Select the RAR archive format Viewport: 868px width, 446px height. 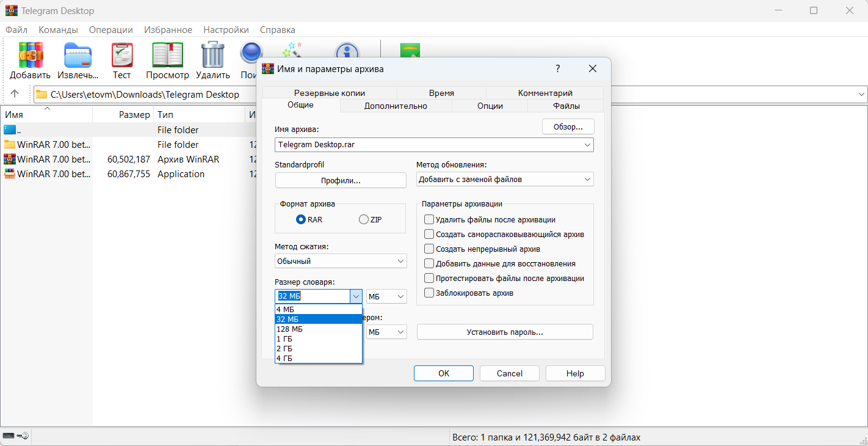pos(301,219)
